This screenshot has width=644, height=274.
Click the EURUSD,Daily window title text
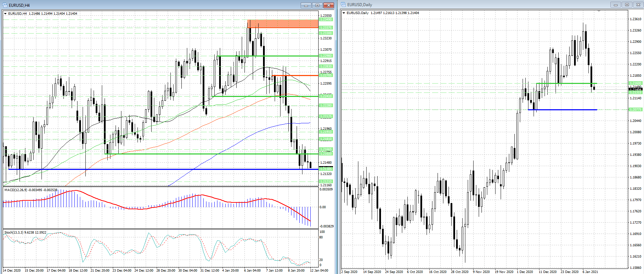point(360,5)
